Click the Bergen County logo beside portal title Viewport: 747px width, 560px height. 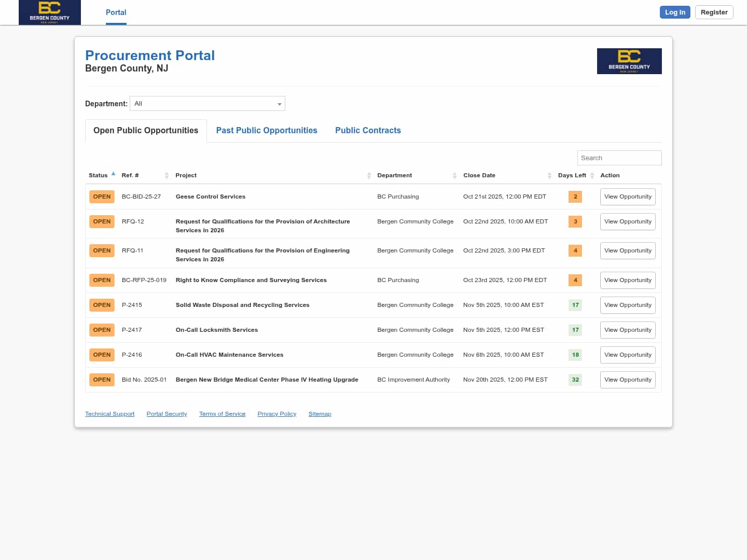click(629, 61)
